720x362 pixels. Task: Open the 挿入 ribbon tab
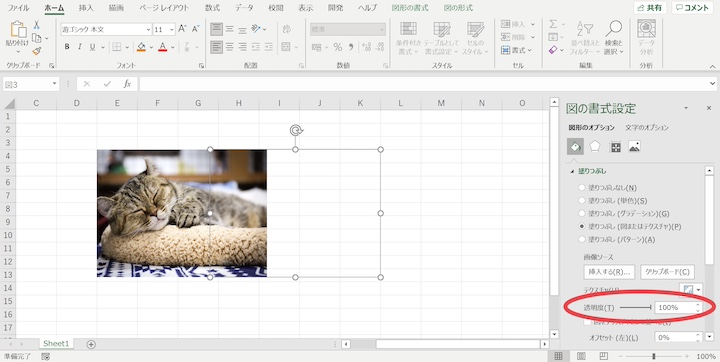pos(86,8)
